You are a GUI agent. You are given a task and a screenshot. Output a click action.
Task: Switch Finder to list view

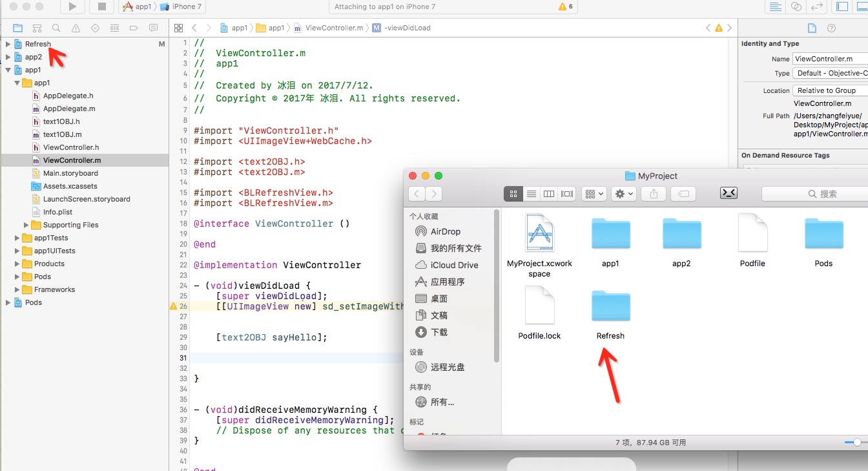[x=532, y=194]
